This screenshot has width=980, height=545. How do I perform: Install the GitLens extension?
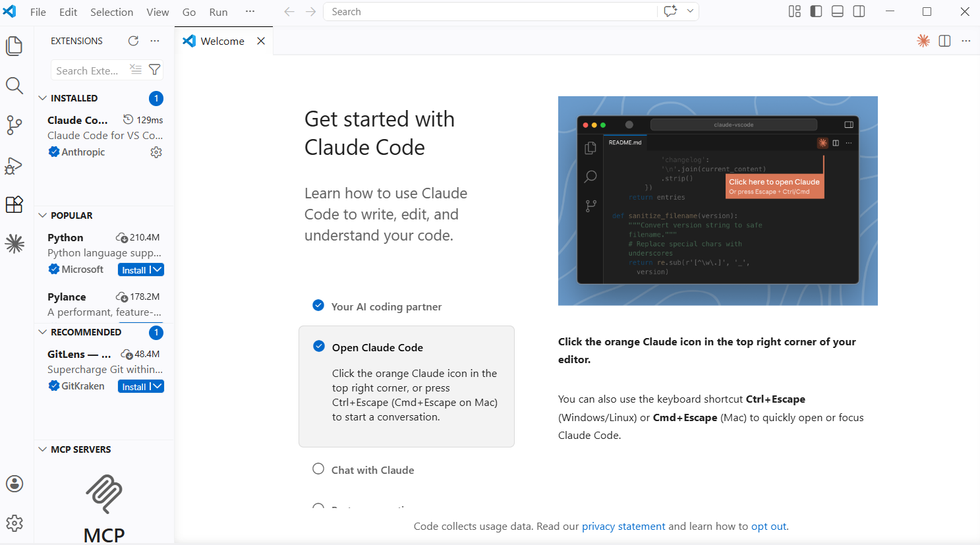point(135,386)
